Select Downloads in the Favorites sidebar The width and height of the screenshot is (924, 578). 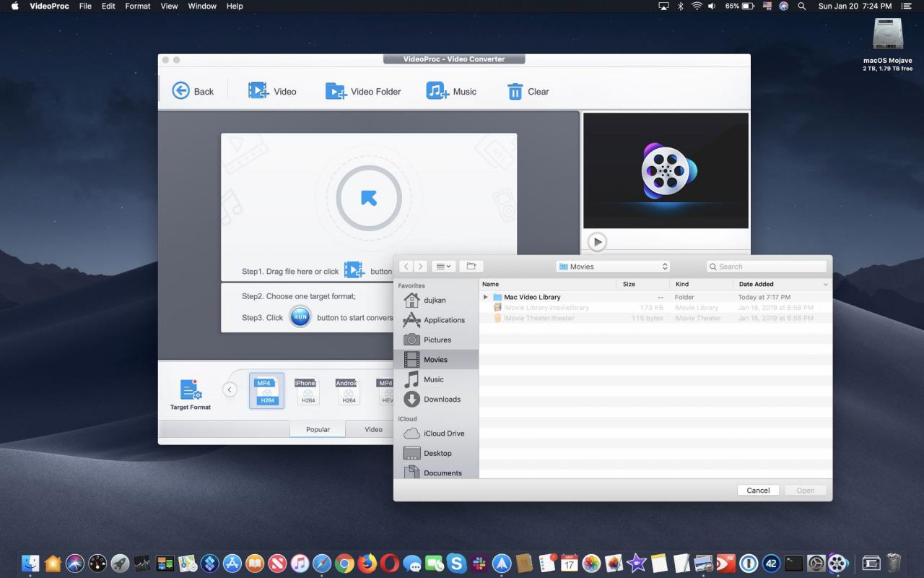pyautogui.click(x=435, y=399)
